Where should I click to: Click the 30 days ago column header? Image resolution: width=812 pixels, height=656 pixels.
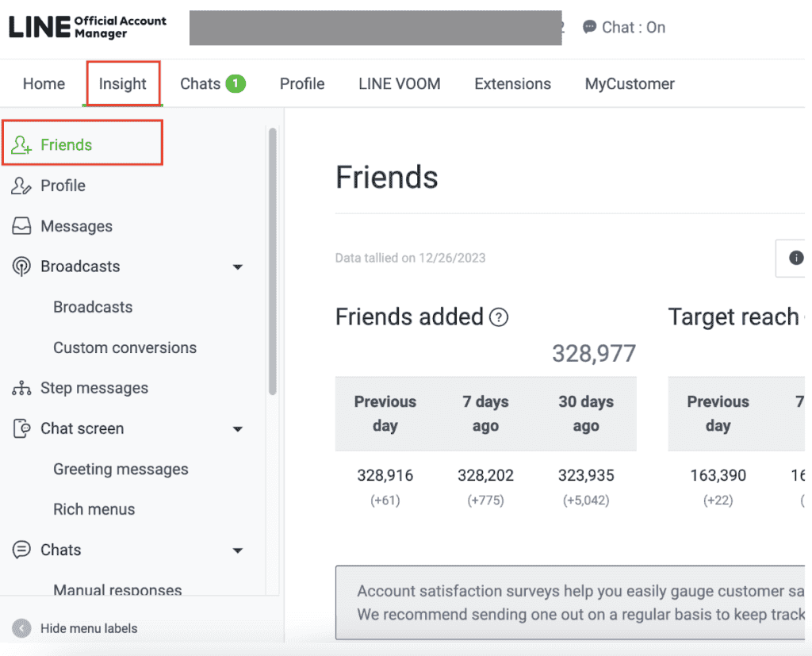(x=586, y=413)
